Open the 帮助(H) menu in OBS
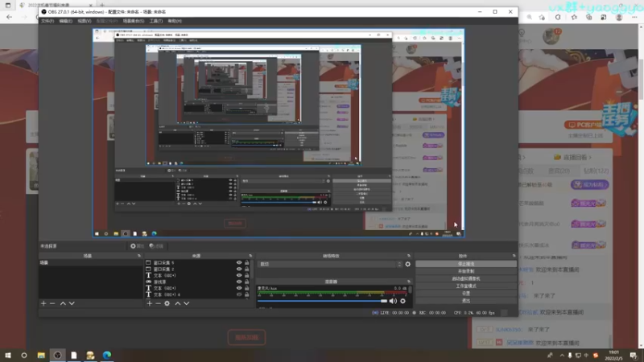644x362 pixels. click(x=175, y=21)
